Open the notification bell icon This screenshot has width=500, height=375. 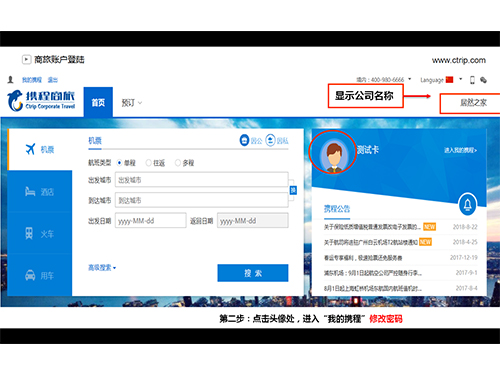(x=468, y=204)
